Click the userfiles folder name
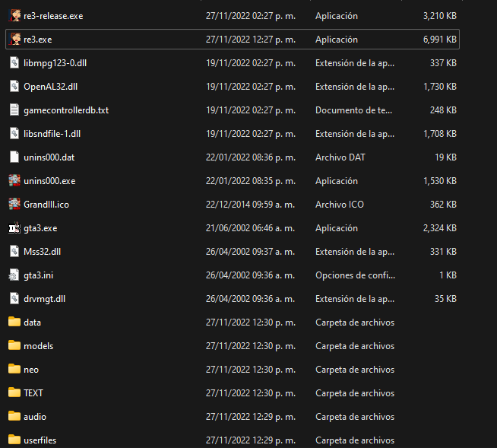This screenshot has height=448, width=497. 40,440
